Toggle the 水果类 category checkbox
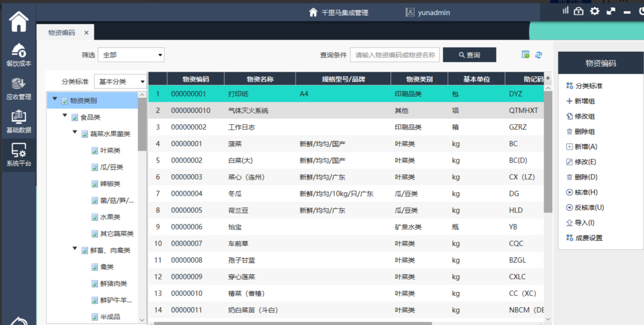Screen dimensions: 644x325 click(x=95, y=217)
